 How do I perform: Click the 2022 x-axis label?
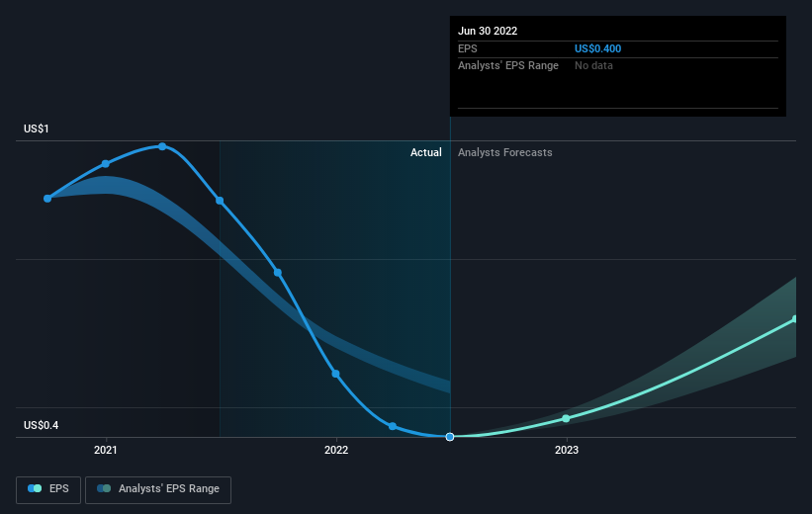pos(336,450)
